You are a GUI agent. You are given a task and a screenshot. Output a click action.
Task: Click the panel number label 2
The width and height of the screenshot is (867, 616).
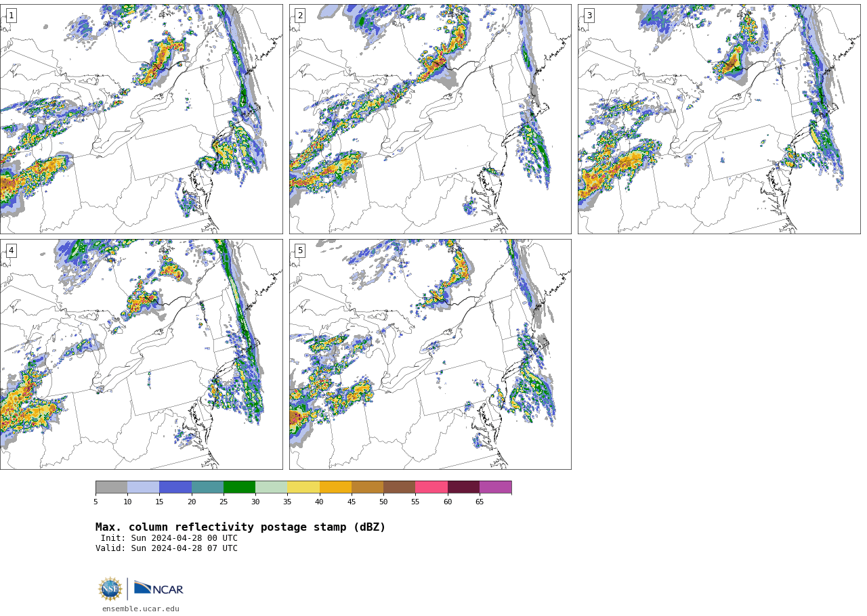300,16
